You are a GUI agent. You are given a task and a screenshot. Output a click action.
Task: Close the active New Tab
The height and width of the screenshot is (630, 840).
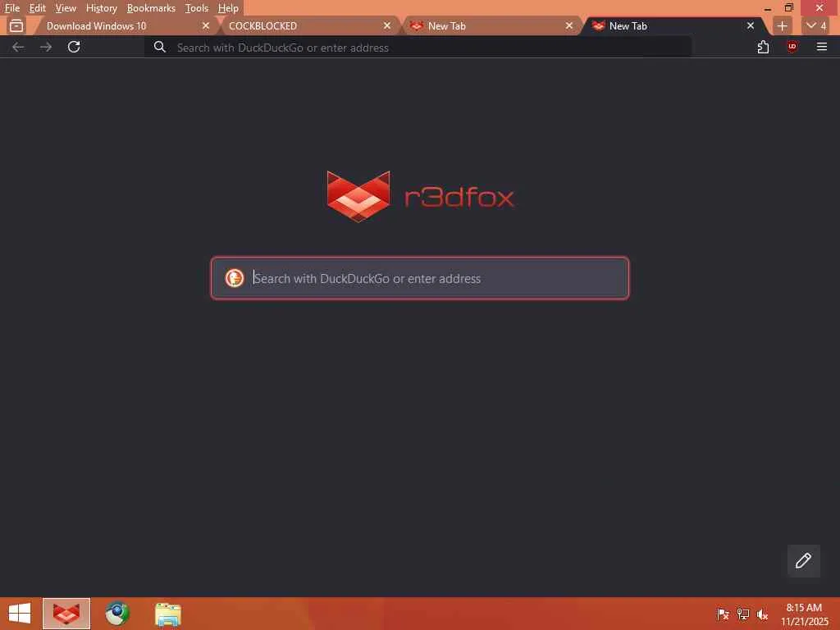[751, 25]
